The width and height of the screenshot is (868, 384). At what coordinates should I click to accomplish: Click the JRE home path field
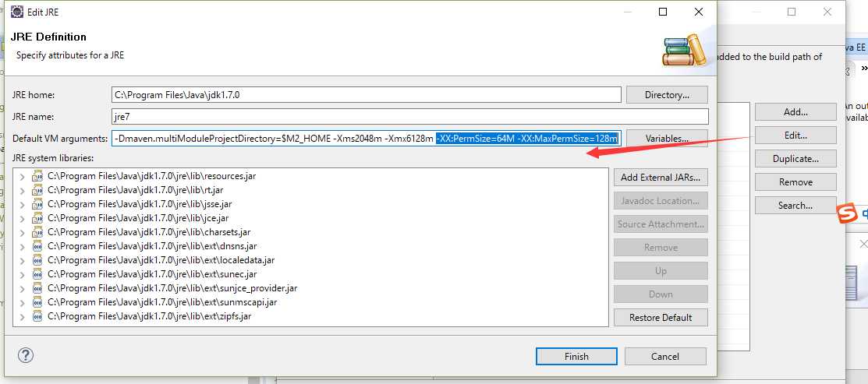366,94
